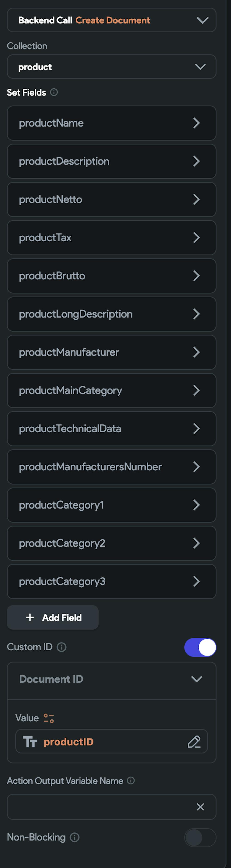The width and height of the screenshot is (231, 868).
Task: Click the edit pencil icon for productID
Action: [x=194, y=742]
